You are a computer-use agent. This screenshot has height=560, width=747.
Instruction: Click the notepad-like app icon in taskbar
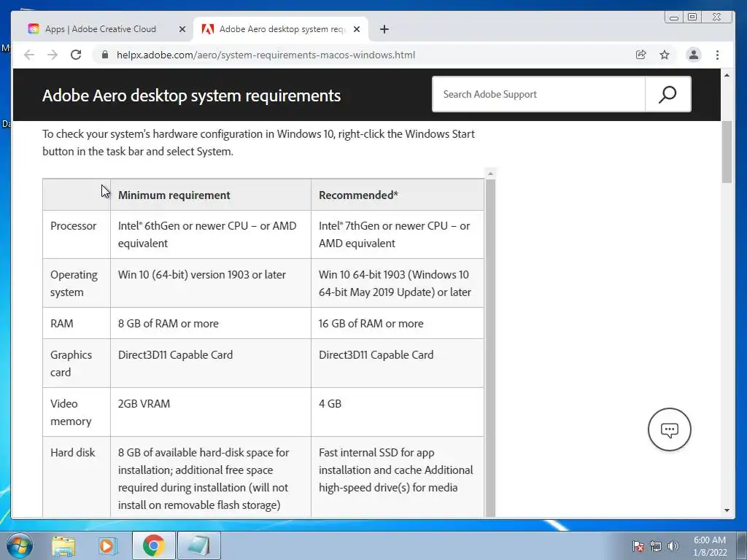198,545
